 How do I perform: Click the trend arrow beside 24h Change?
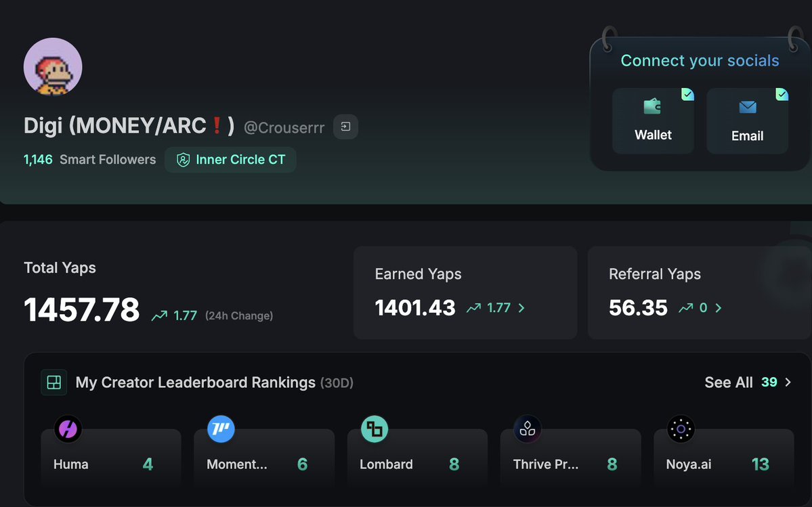coord(159,315)
